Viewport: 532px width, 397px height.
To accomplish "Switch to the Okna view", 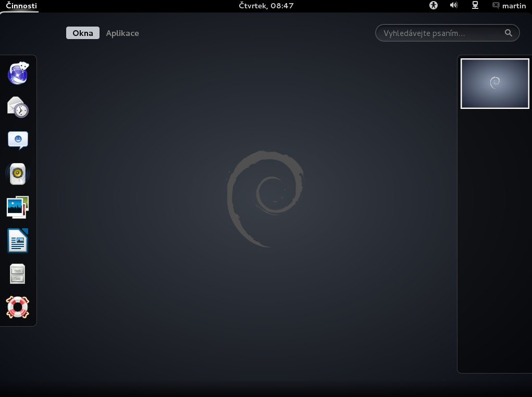I will (83, 33).
